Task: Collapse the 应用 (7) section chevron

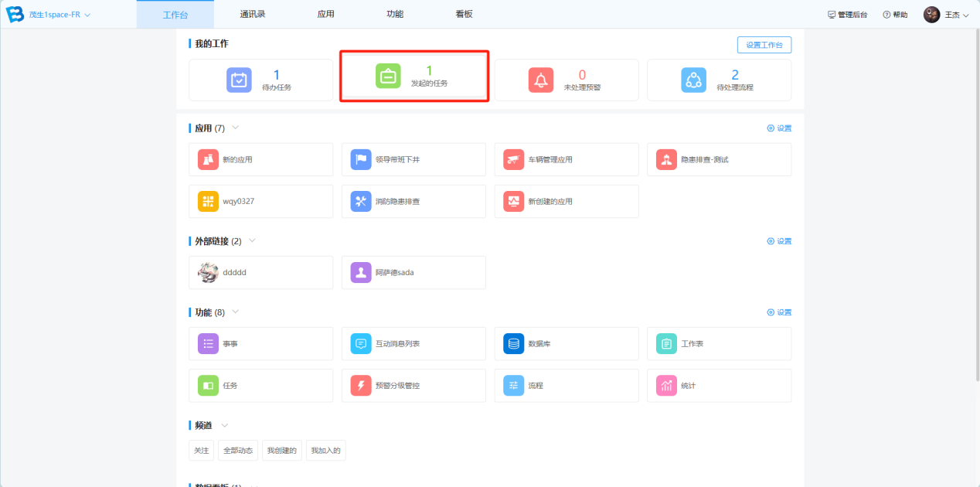Action: pyautogui.click(x=236, y=128)
